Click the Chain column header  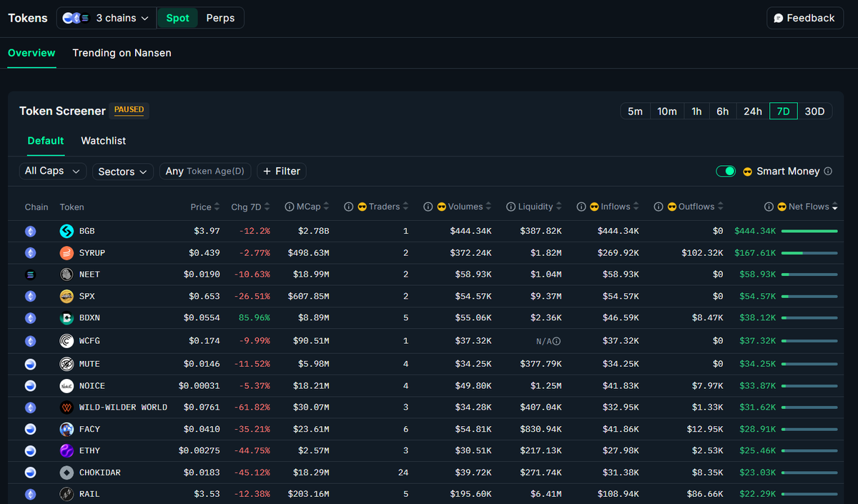point(36,207)
